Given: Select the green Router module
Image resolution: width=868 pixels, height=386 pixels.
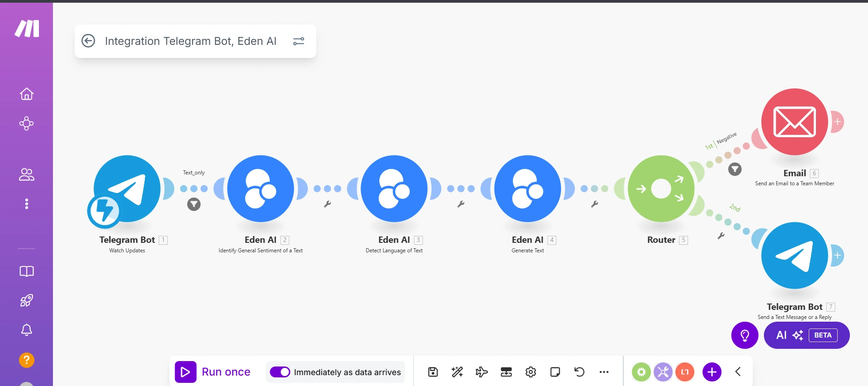Looking at the screenshot, I should coord(661,188).
